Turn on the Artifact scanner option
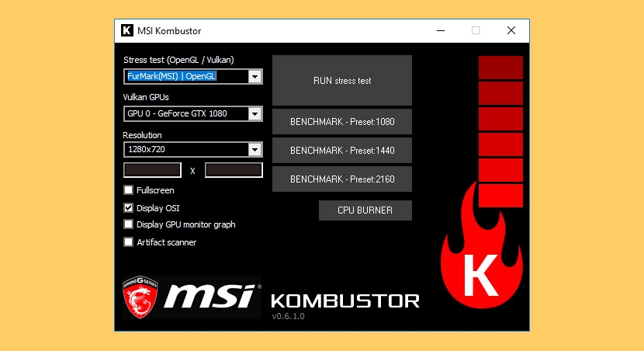The image size is (644, 351). 129,242
